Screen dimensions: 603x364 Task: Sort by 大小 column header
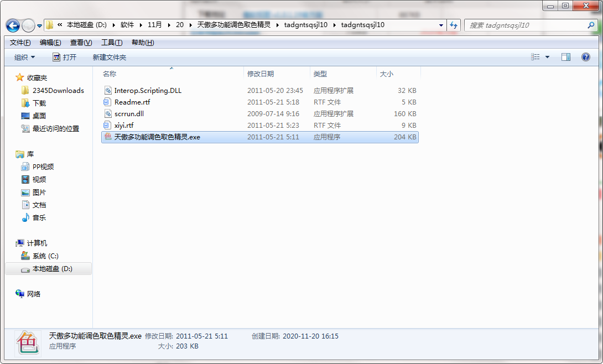pos(398,74)
